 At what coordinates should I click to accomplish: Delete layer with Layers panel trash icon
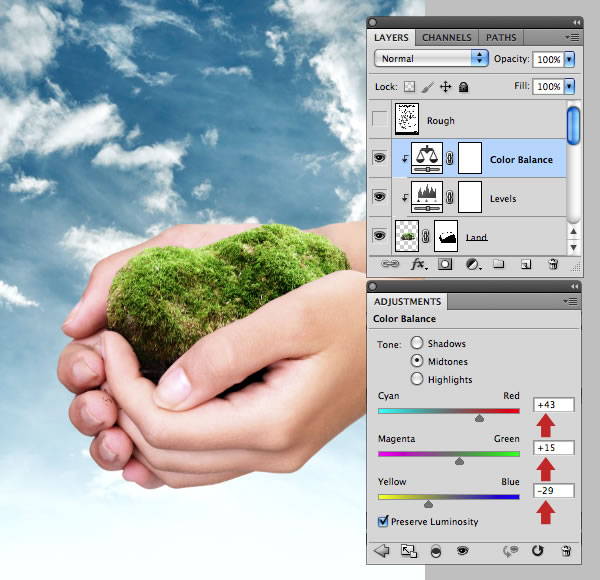tap(553, 264)
